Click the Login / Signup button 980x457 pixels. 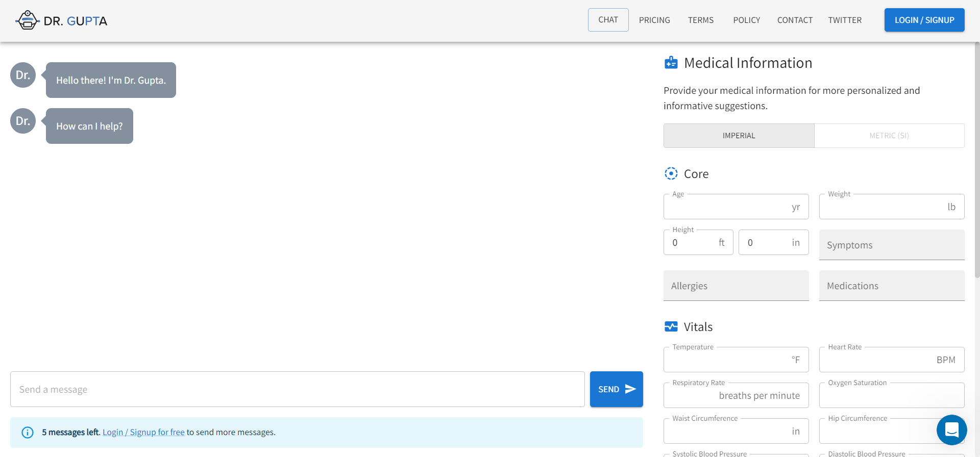pyautogui.click(x=924, y=20)
